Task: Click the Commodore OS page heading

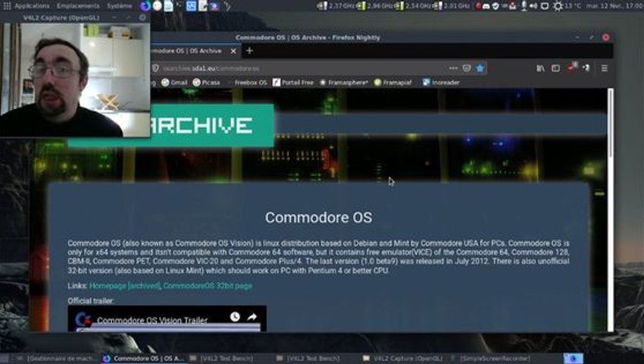Action: click(x=319, y=218)
